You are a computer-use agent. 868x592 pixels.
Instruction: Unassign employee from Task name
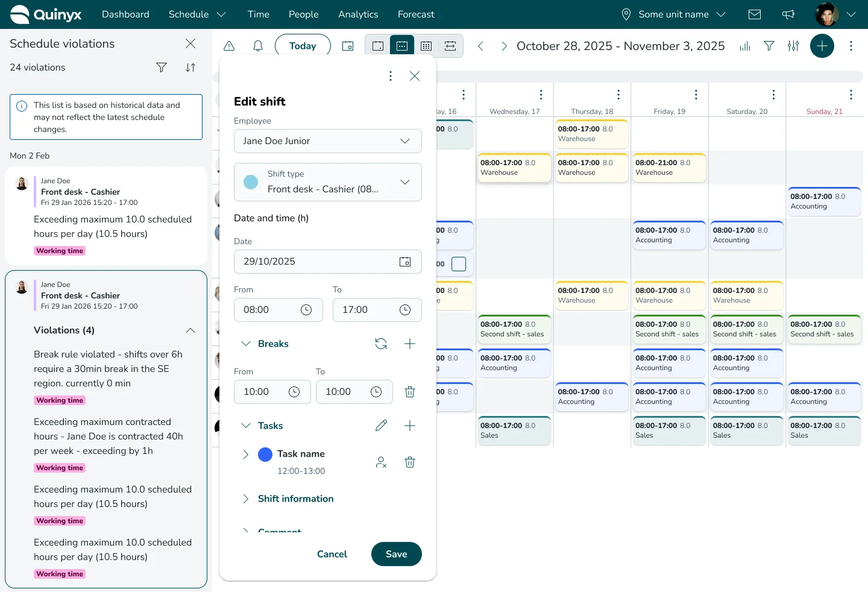(x=381, y=462)
